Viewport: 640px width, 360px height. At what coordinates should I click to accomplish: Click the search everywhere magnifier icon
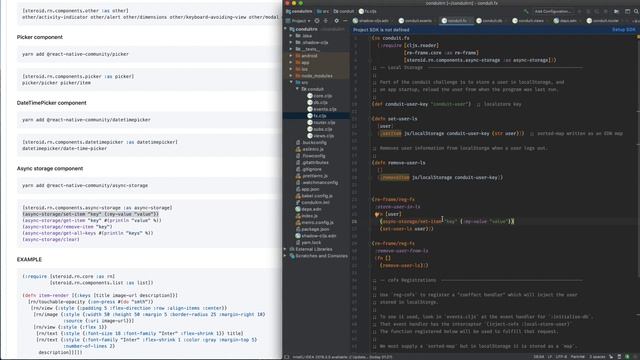(636, 11)
